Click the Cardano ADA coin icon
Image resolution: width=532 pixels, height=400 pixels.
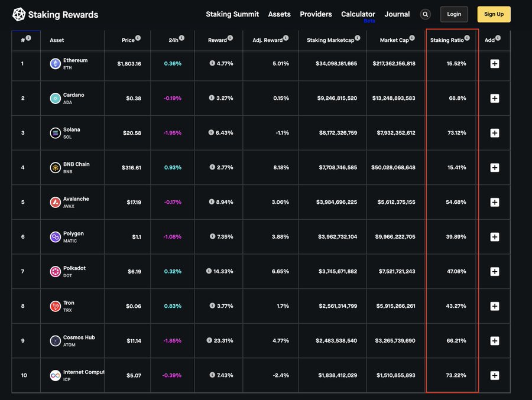click(56, 98)
